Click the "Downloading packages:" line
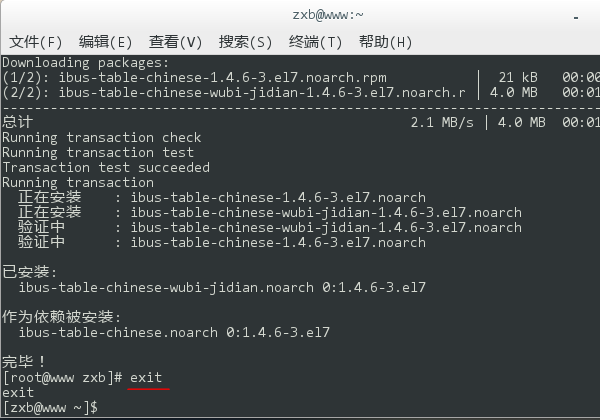Viewport: 600px width, 420px height. [x=83, y=62]
